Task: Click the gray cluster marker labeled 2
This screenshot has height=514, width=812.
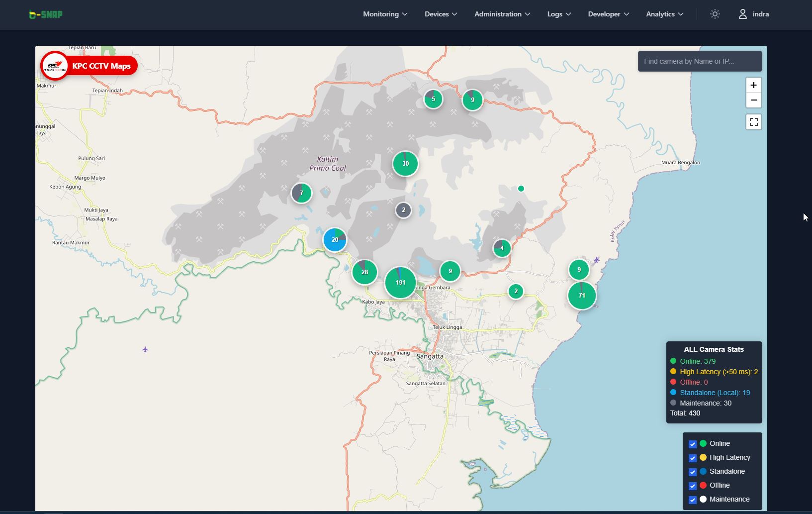Action: coord(403,210)
